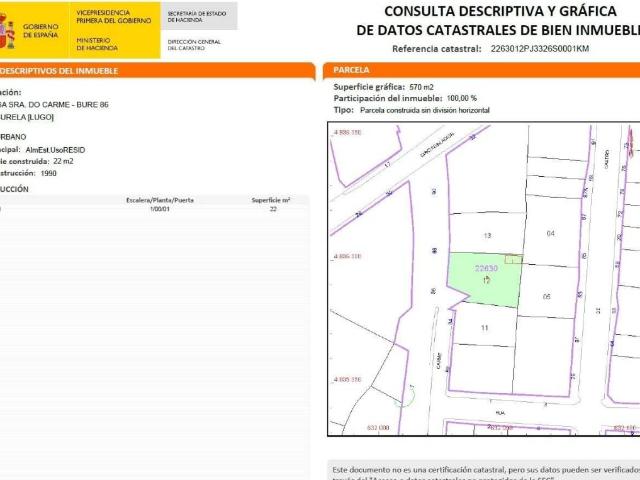This screenshot has height=480, width=640.
Task: Click parcel number 05 on the map
Action: click(547, 297)
